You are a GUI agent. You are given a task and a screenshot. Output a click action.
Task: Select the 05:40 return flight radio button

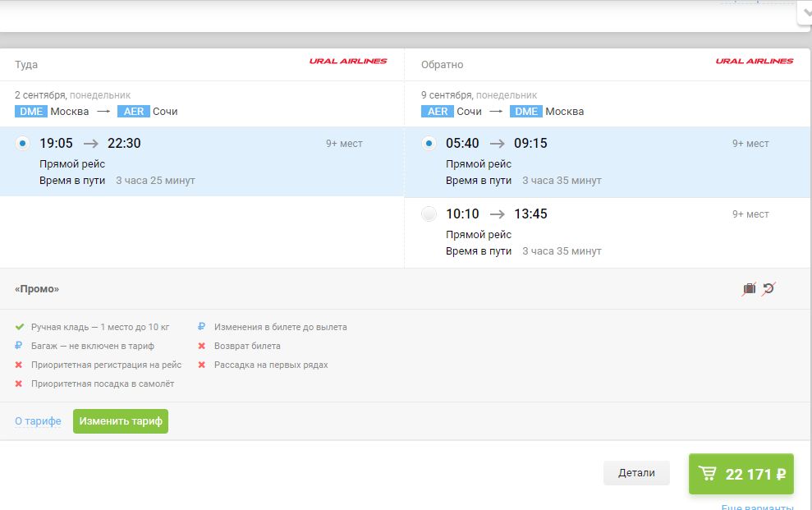(x=429, y=144)
